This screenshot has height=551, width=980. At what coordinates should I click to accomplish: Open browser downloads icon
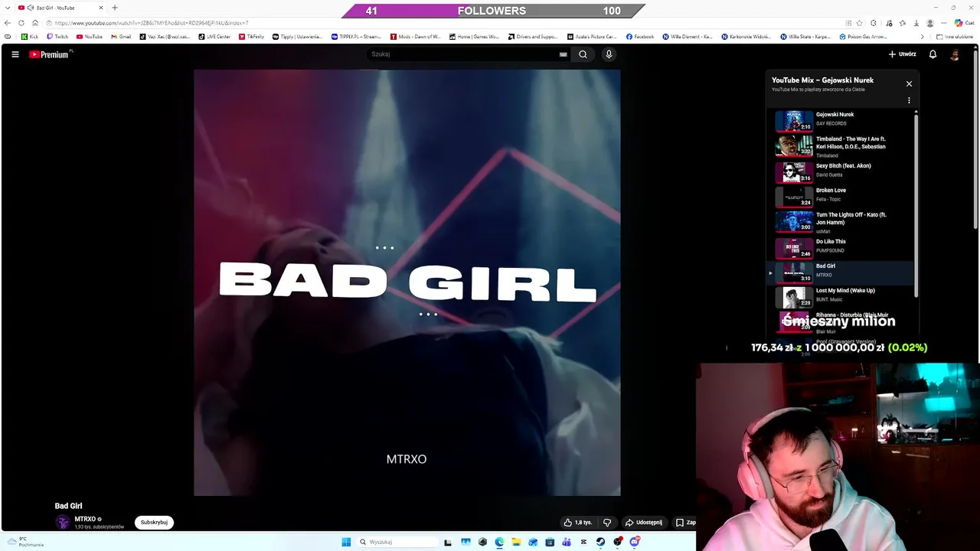coord(916,23)
